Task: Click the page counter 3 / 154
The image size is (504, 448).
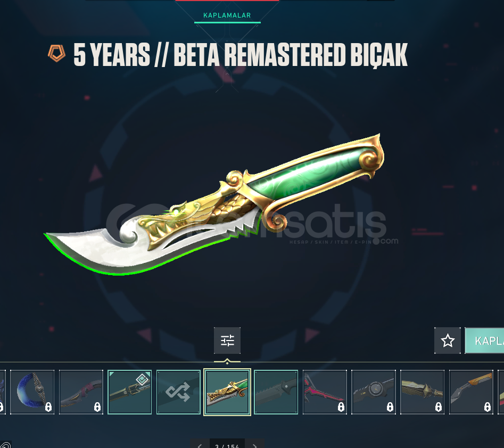Action: [227, 445]
